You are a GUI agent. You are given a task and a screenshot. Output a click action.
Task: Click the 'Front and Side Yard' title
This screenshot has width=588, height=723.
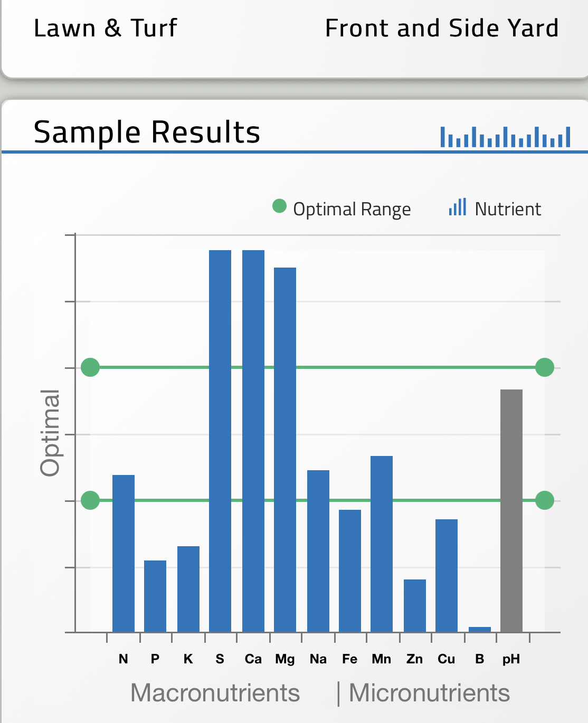tap(442, 28)
